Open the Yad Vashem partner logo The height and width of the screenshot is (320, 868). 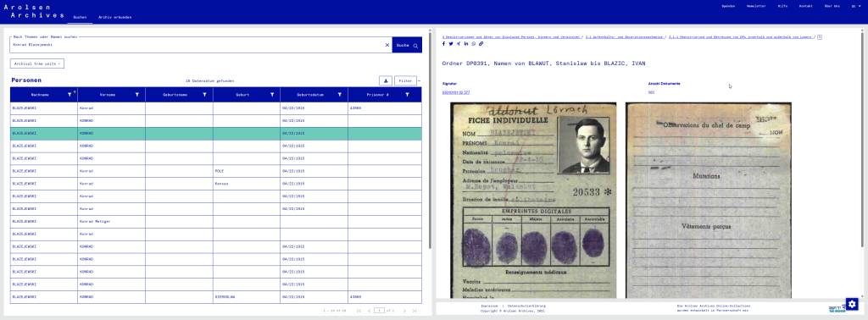coord(837,308)
